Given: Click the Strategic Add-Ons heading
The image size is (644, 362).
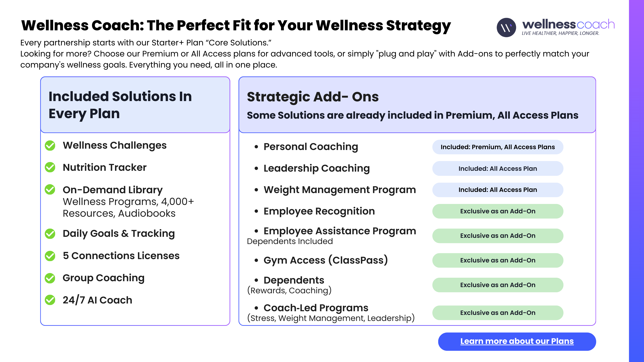Looking at the screenshot, I should click(313, 97).
